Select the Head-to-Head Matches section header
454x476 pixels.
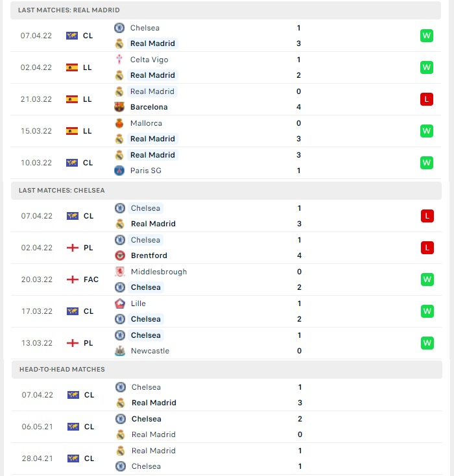[227, 370]
